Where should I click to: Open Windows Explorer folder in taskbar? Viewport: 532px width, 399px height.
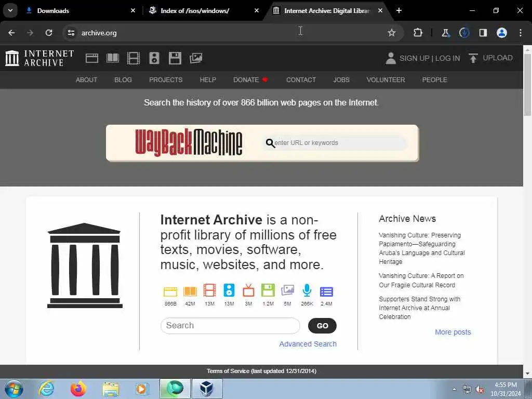[x=111, y=390]
